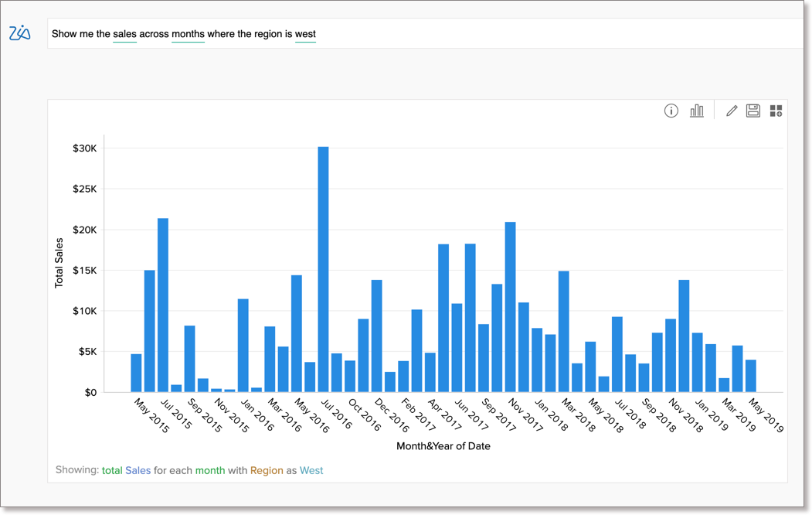Click the pencil edit icon
This screenshot has height=515, width=812.
(x=731, y=111)
